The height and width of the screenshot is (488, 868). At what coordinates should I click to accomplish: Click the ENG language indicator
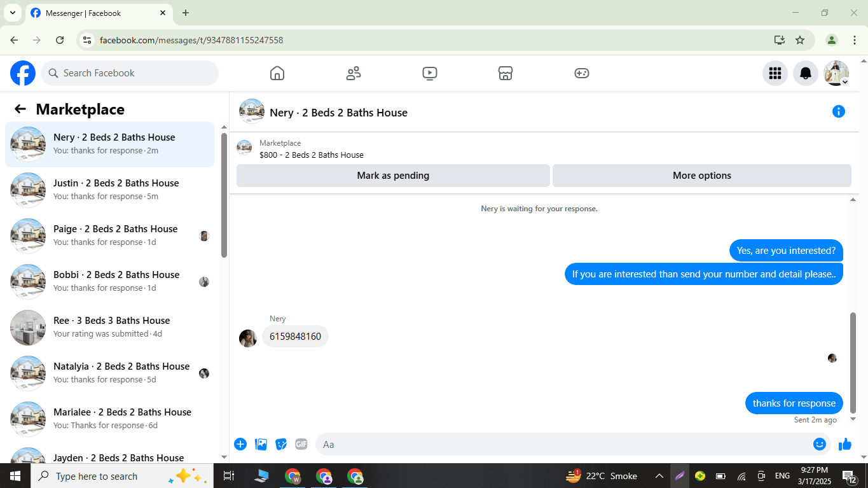point(782,476)
